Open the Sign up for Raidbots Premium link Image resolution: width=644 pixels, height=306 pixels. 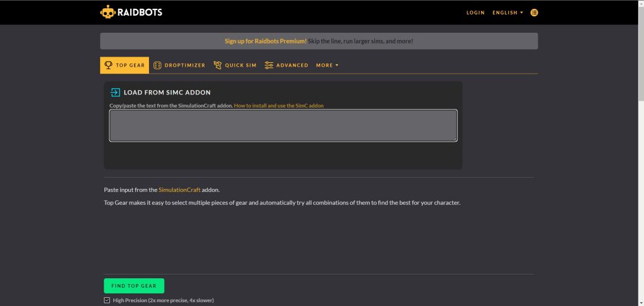pyautogui.click(x=265, y=41)
